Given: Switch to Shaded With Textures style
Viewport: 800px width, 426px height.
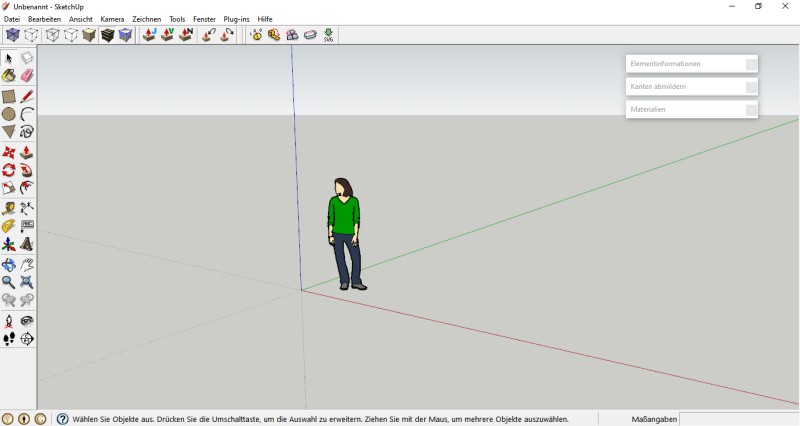Looking at the screenshot, I should (107, 35).
